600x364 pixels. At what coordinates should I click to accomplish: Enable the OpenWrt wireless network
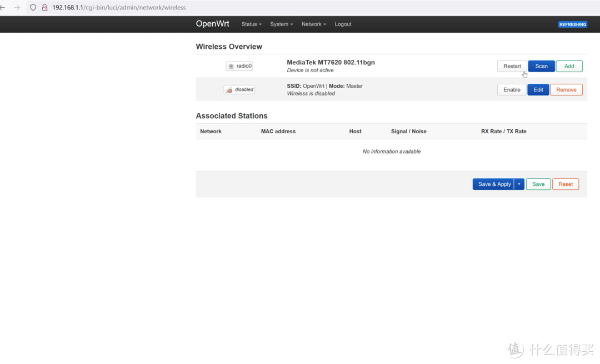512,89
